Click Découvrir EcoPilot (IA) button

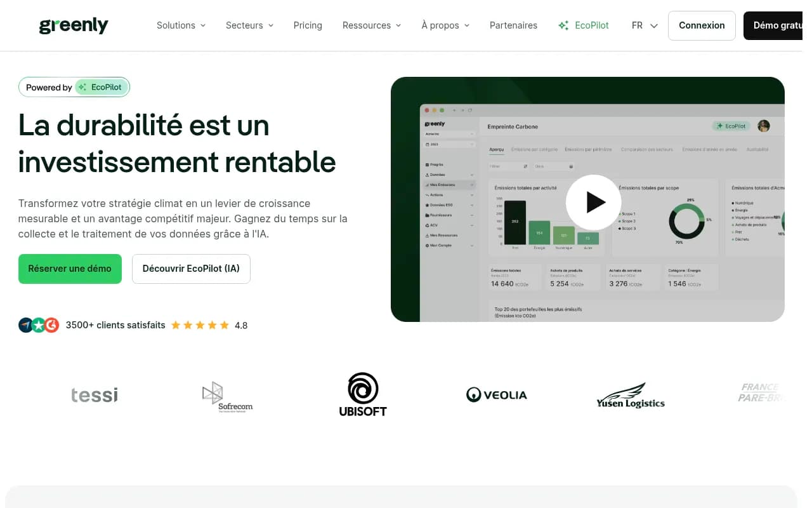191,269
